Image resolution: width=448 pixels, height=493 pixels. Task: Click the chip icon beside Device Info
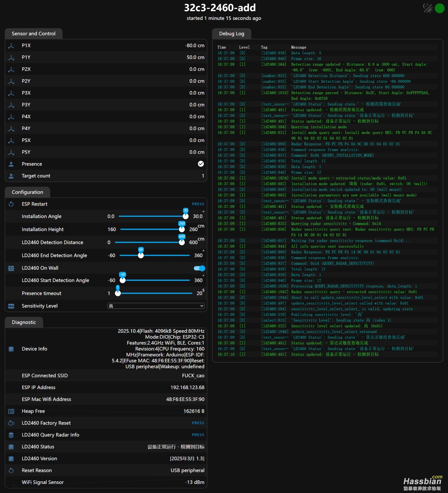point(11,349)
